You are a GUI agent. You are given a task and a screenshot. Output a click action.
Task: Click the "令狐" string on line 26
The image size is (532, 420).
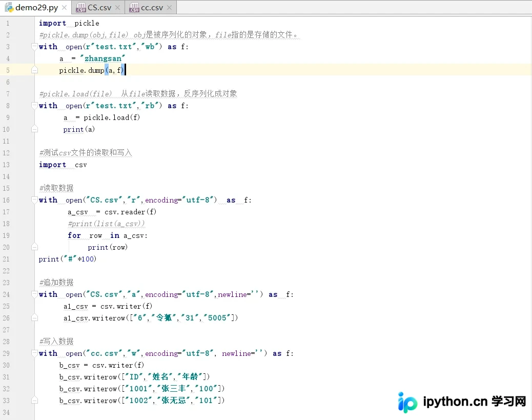164,318
